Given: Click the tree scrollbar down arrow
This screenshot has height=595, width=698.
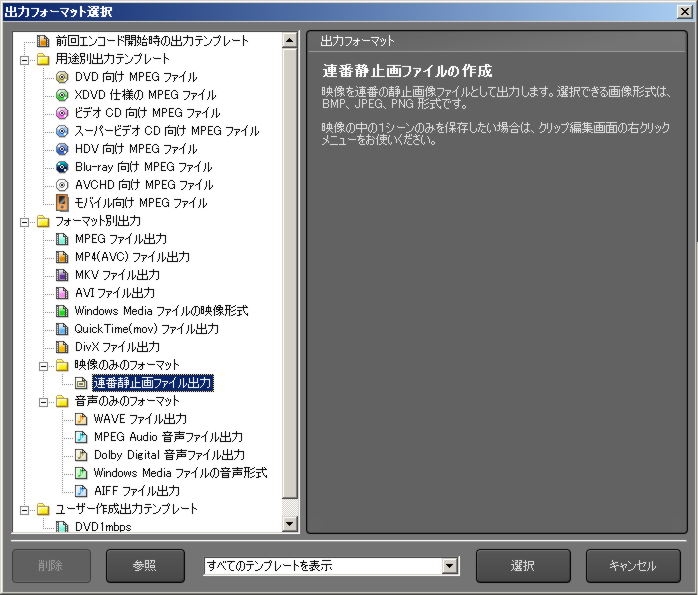Looking at the screenshot, I should [x=290, y=523].
